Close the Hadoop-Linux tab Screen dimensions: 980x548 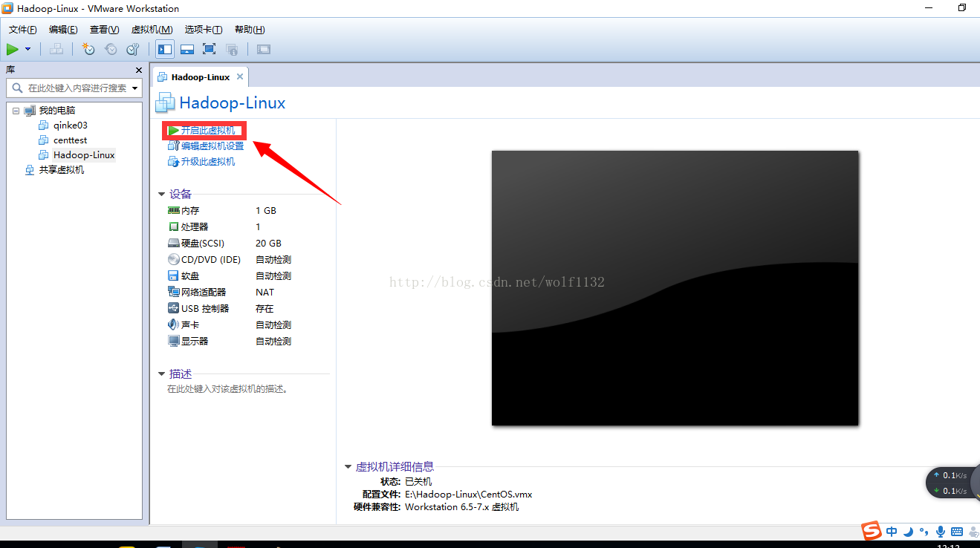point(240,76)
